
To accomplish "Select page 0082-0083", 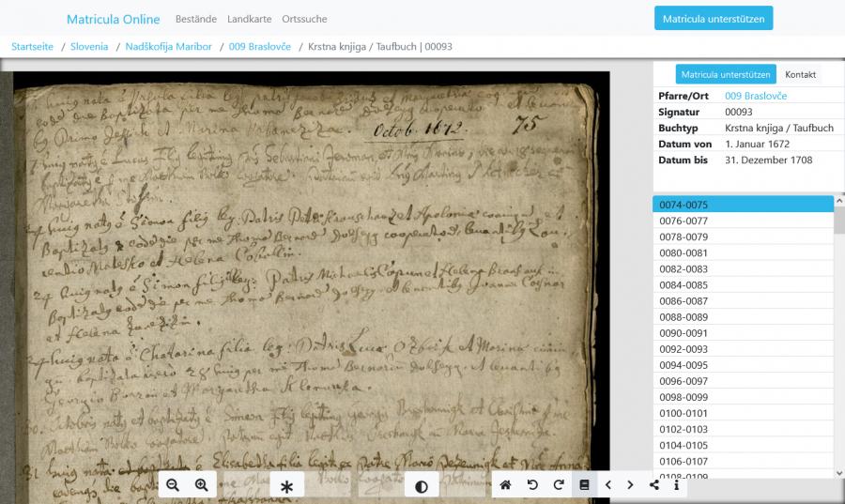I will tap(744, 268).
